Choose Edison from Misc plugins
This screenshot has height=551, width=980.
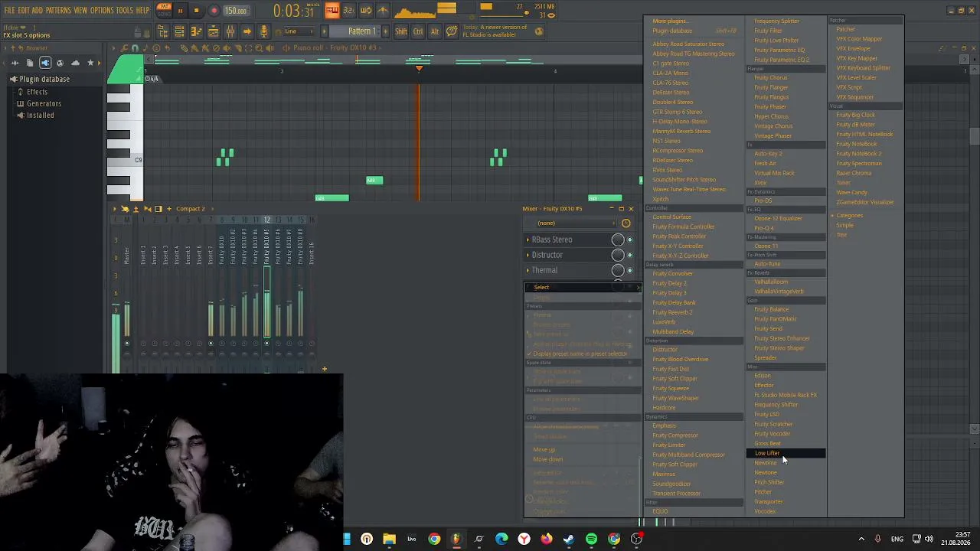(763, 376)
